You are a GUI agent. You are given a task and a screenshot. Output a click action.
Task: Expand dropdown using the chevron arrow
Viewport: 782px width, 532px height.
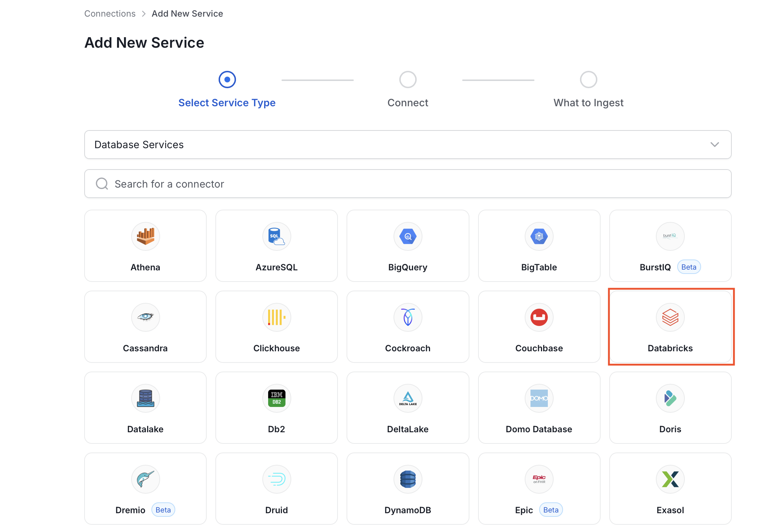pyautogui.click(x=714, y=145)
